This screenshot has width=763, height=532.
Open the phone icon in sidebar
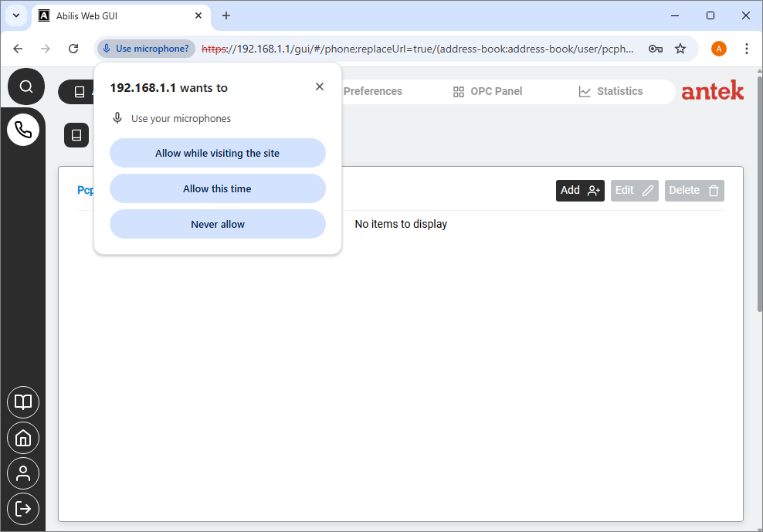23,130
